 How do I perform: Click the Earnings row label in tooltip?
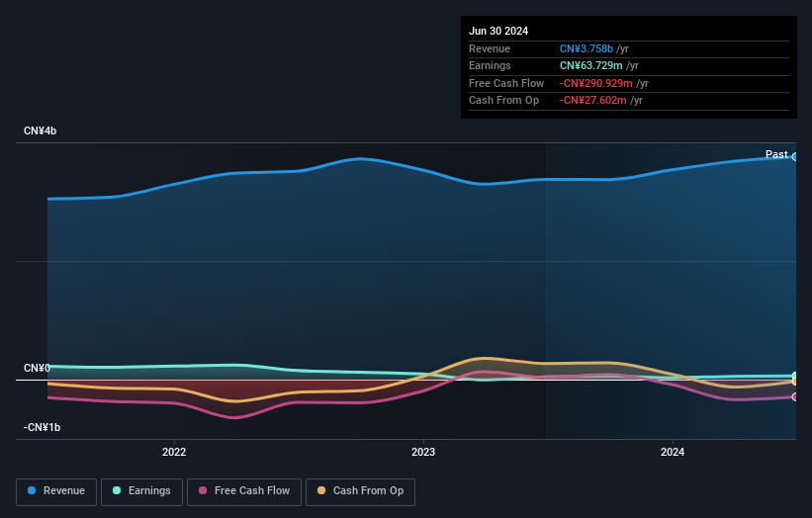point(490,65)
